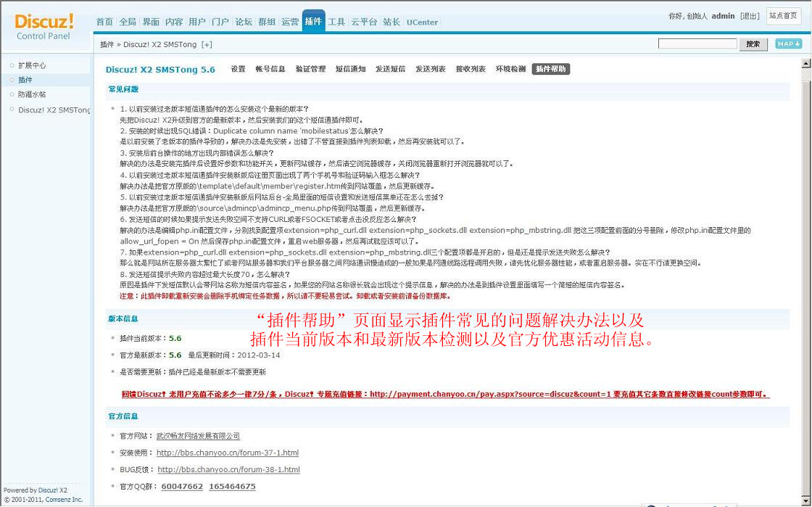Click the Discuz! X2 SMSTong 5.6 title
Screen dimensions: 812x507
[x=160, y=70]
